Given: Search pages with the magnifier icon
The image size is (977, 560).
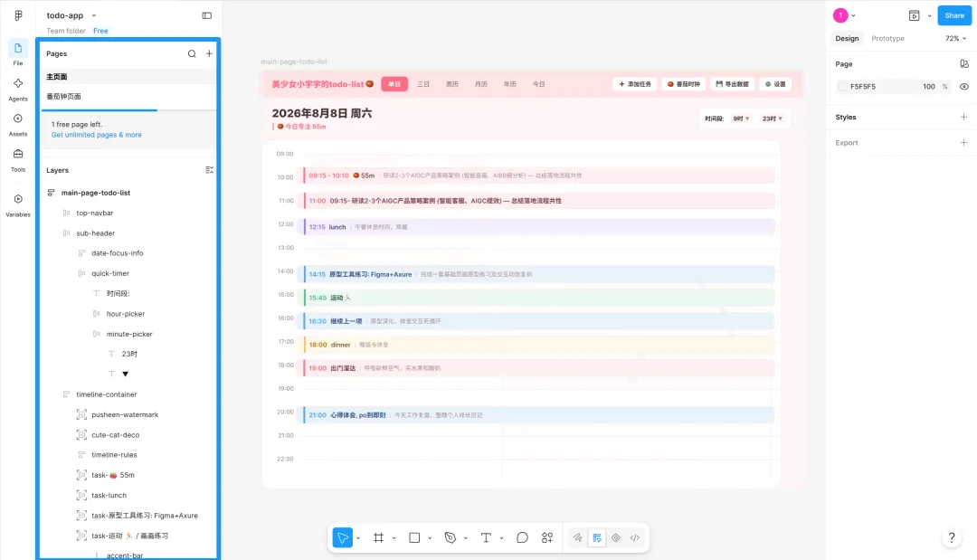Looking at the screenshot, I should (x=192, y=53).
